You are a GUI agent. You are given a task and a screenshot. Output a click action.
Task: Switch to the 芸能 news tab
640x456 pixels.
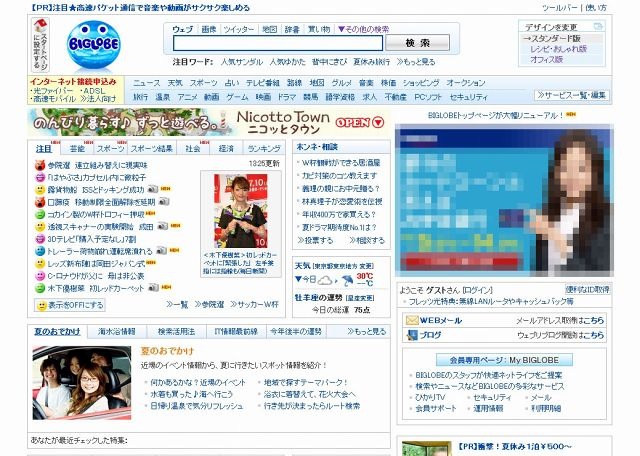[x=77, y=149]
